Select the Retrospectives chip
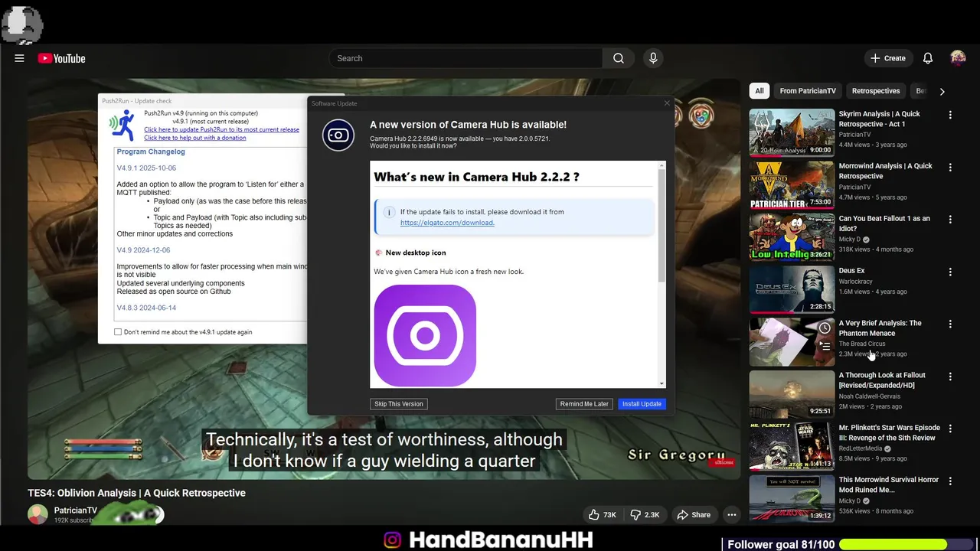980x551 pixels. (x=876, y=91)
